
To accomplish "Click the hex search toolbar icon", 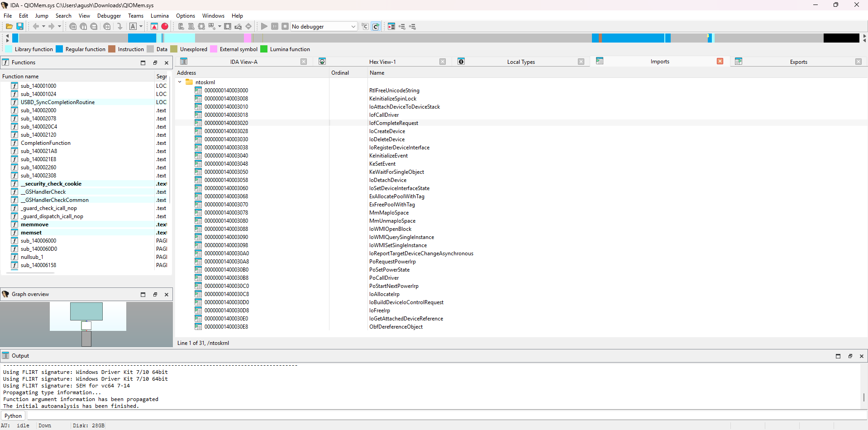I will pyautogui.click(x=73, y=27).
